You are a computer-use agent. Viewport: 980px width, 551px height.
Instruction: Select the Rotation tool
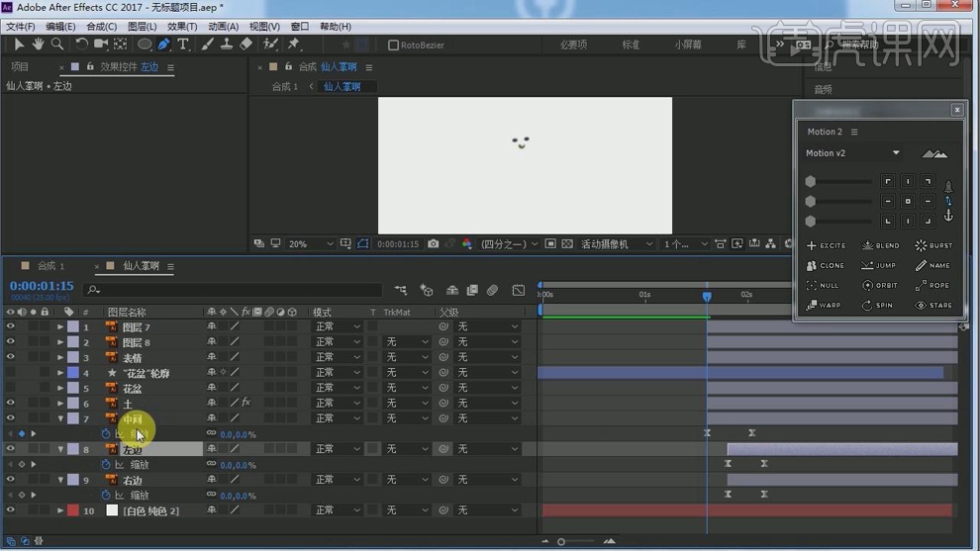tap(81, 45)
